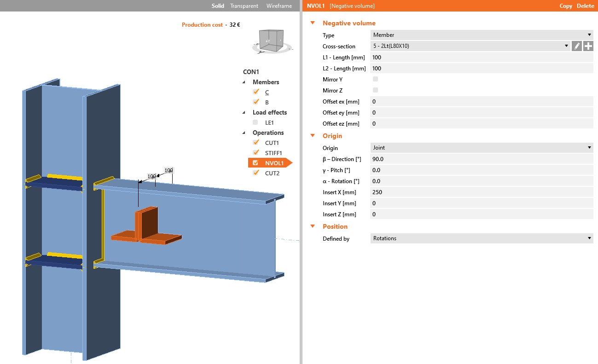Click the plus add cross-section icon
The image size is (598, 364).
(588, 46)
